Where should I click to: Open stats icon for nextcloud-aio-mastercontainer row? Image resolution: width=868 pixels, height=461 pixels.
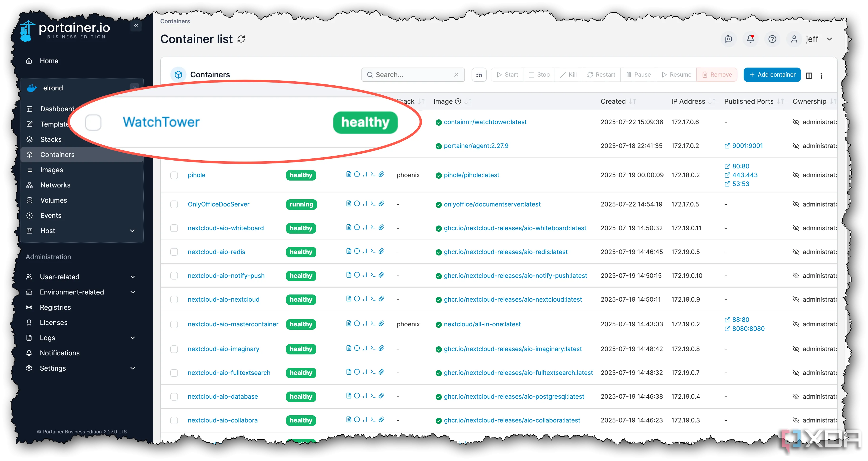(365, 324)
